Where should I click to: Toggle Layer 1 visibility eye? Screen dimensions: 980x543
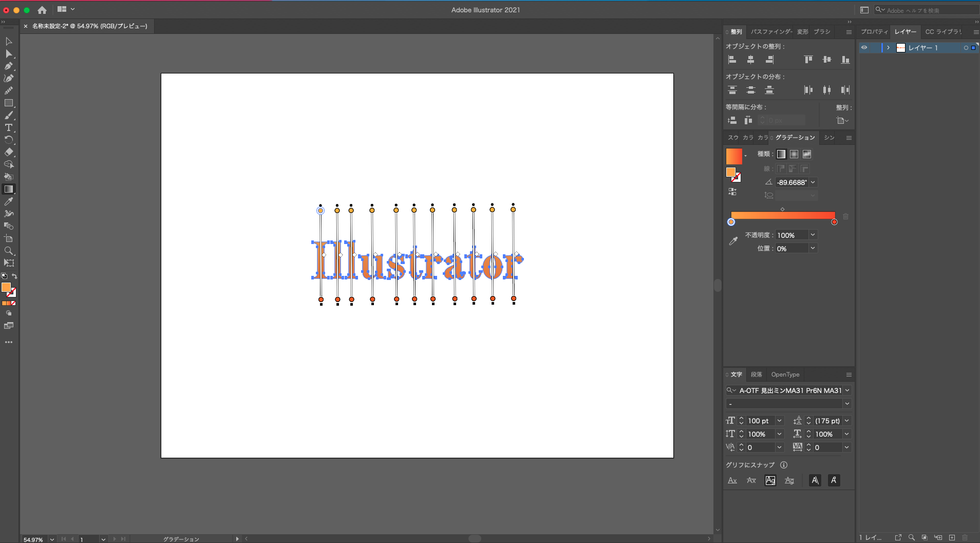pos(864,48)
